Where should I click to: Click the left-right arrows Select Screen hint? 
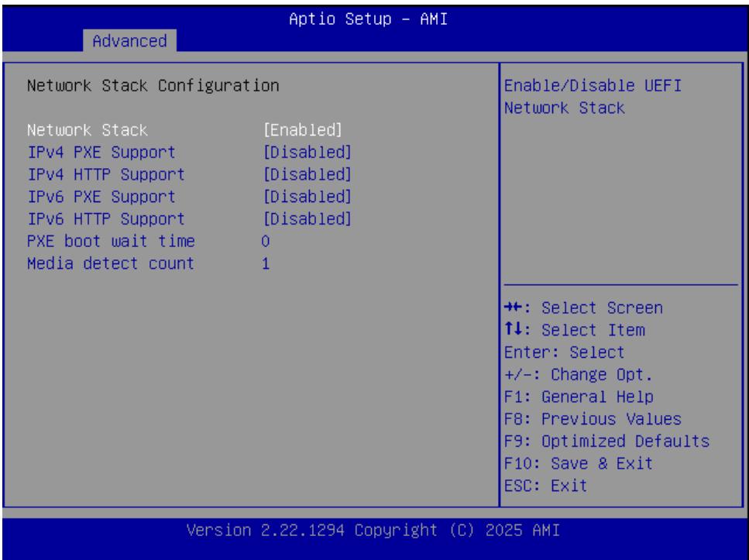[x=583, y=307]
